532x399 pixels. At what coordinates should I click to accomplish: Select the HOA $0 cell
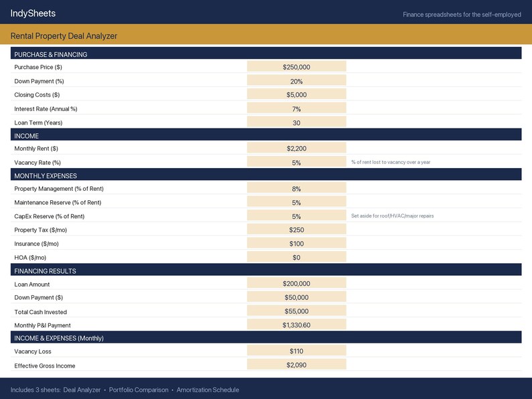[297, 257]
